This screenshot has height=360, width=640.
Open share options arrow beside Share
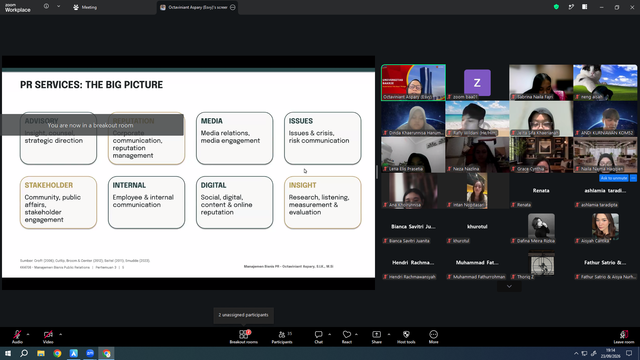pyautogui.click(x=389, y=334)
